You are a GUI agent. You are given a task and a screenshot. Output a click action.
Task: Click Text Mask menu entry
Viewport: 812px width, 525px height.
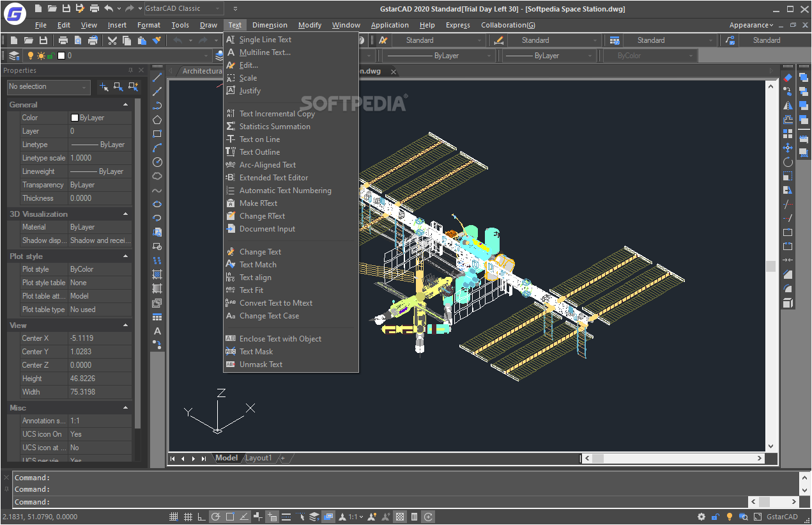(291, 352)
